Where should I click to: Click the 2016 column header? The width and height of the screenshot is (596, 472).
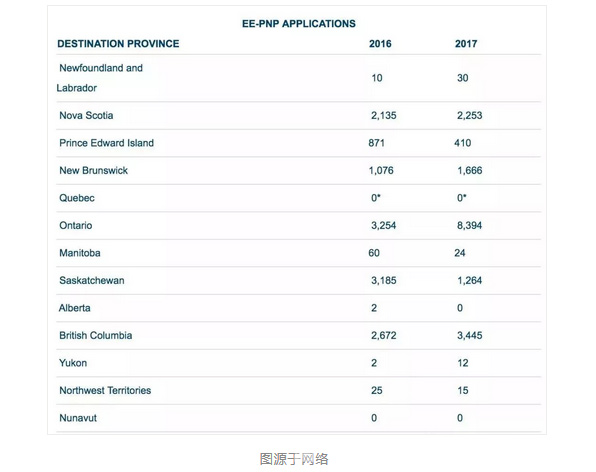coord(380,44)
